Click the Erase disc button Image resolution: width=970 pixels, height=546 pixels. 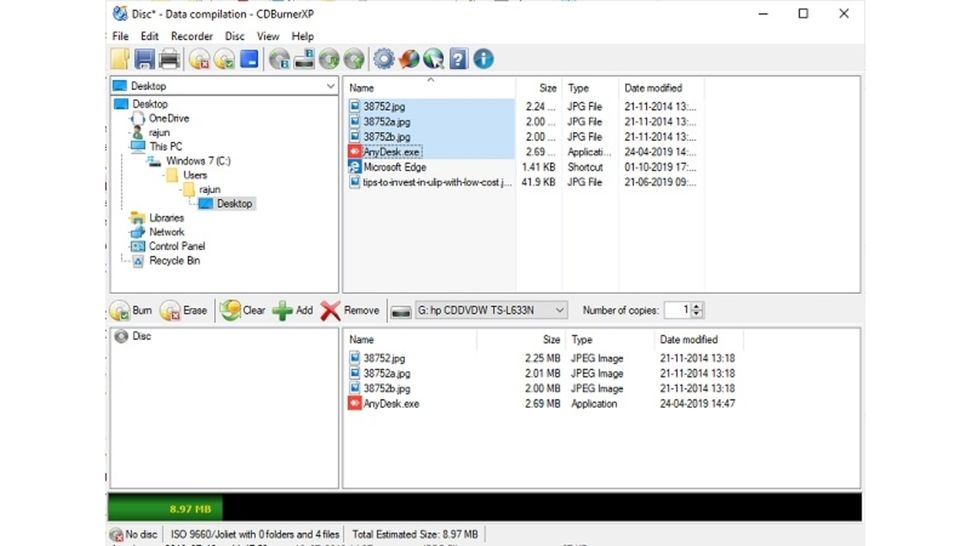(x=183, y=310)
